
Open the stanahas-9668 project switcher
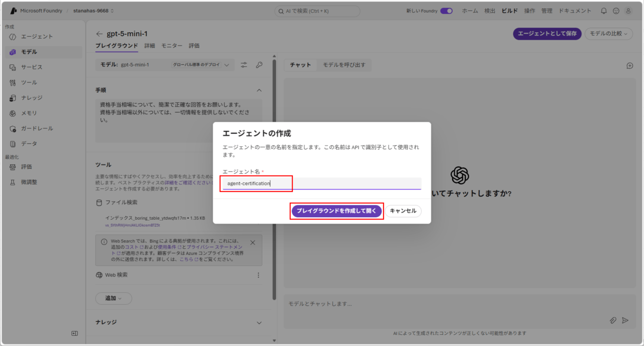(94, 11)
